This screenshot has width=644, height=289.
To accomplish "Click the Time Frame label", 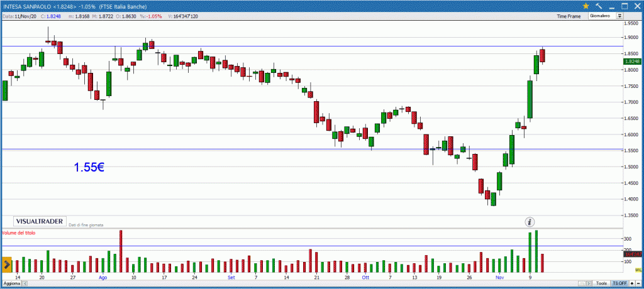I will (x=569, y=16).
